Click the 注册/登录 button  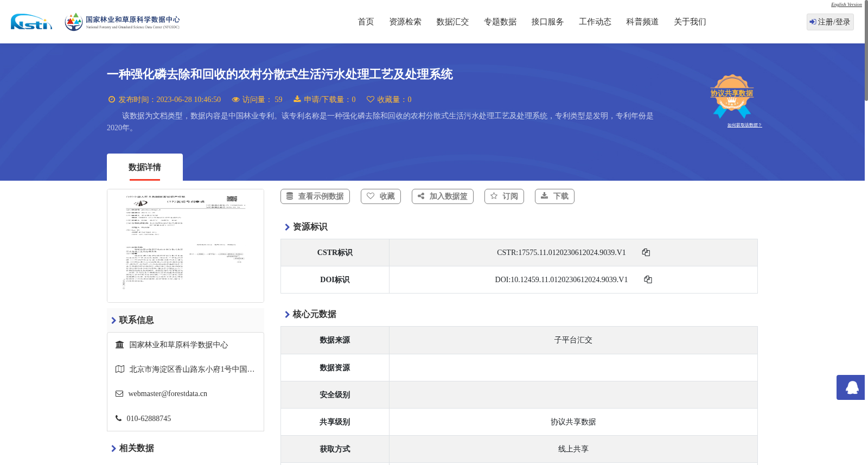coord(830,22)
